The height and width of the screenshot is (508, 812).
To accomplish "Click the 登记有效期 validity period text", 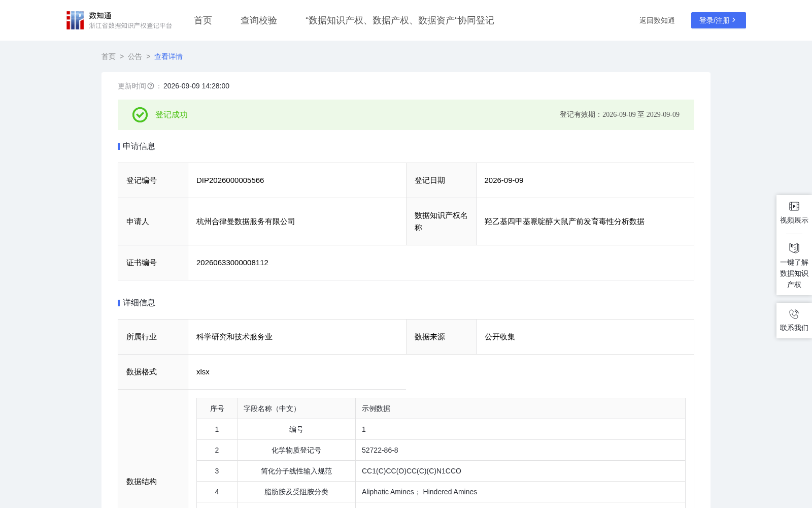I will (620, 115).
